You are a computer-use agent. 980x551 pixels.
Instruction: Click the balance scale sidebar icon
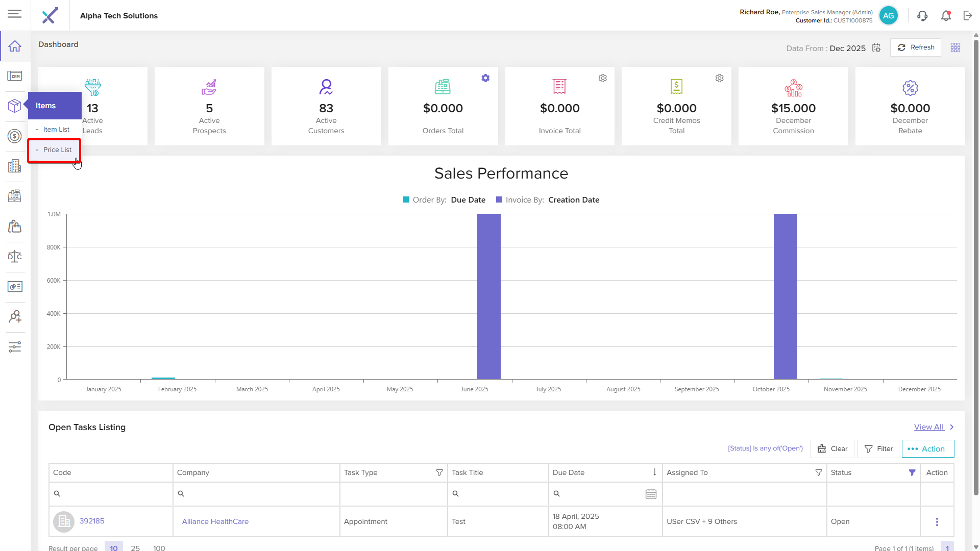(x=15, y=256)
